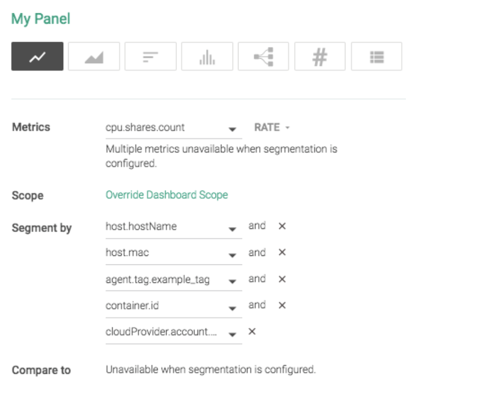The height and width of the screenshot is (400, 480).
Task: Click the My Panel title
Action: point(41,19)
